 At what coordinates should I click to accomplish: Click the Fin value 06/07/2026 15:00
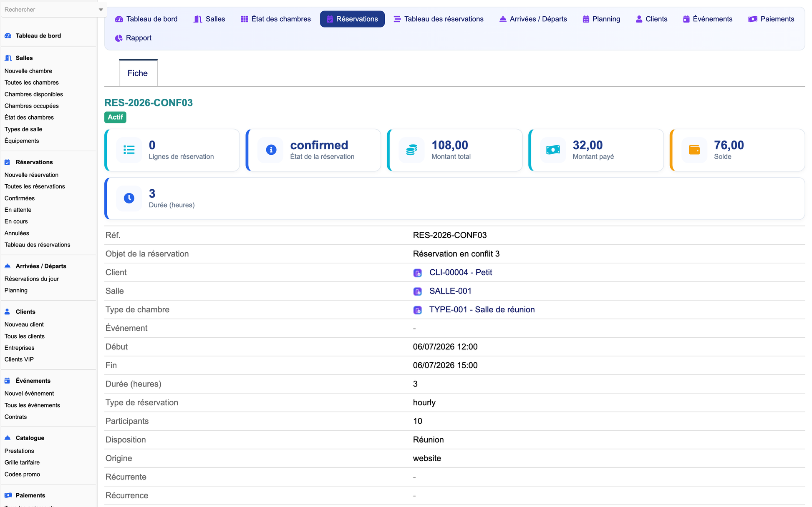(445, 366)
